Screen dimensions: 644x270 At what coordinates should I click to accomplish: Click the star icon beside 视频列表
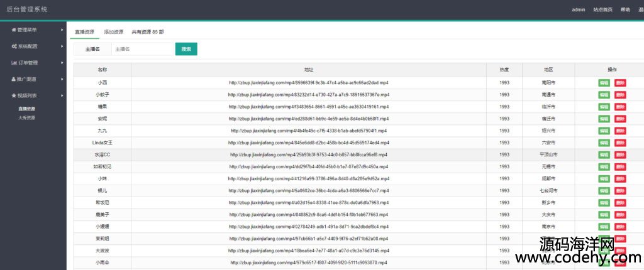[14, 95]
